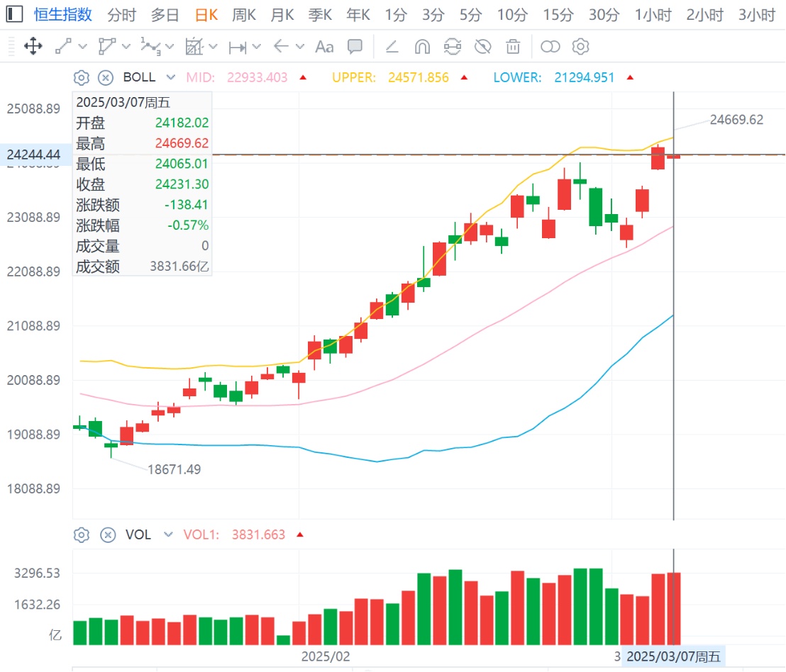Expand measurement ruler tool options

213,47
